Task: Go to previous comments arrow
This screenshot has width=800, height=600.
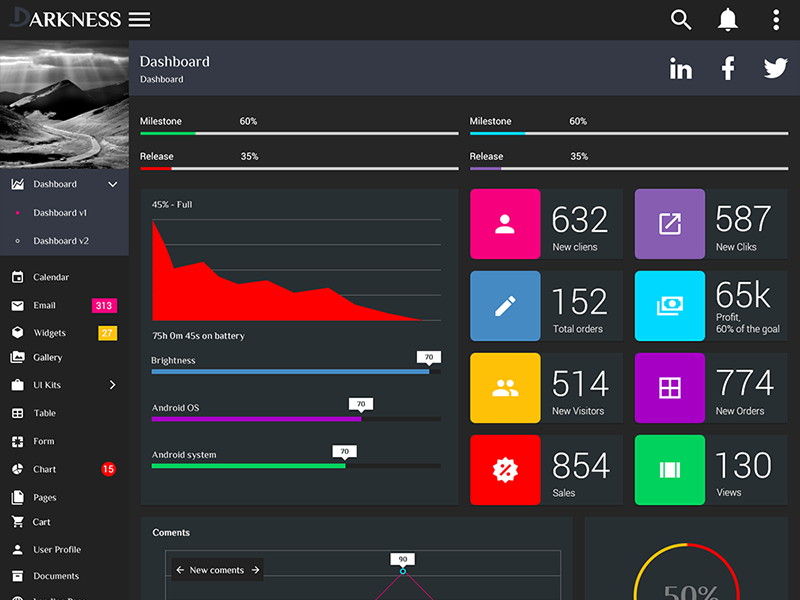Action: [x=180, y=570]
